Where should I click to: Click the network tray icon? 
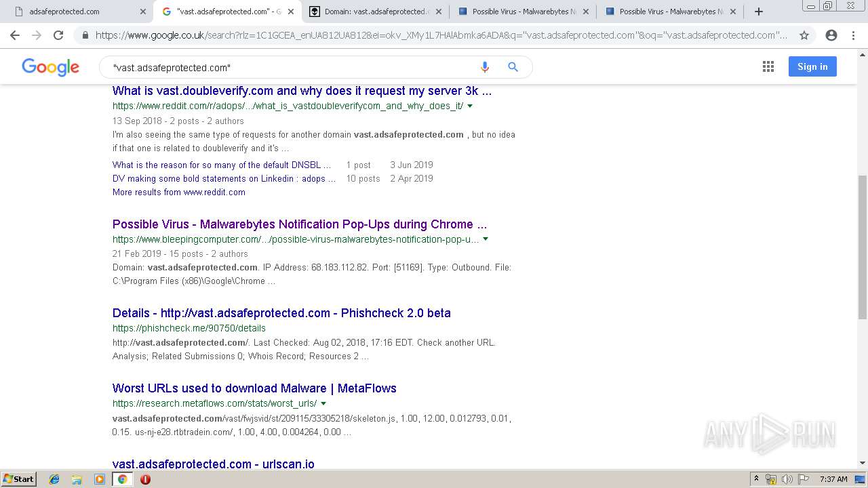[771, 479]
